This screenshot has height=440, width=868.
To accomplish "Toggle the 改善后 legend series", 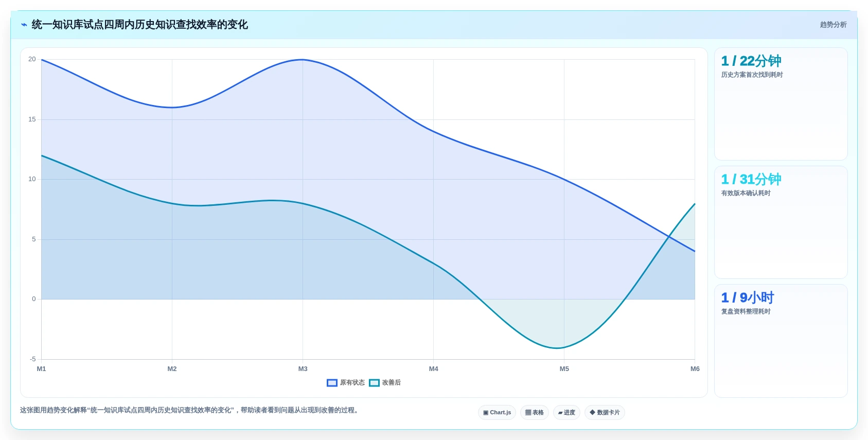I will (385, 383).
